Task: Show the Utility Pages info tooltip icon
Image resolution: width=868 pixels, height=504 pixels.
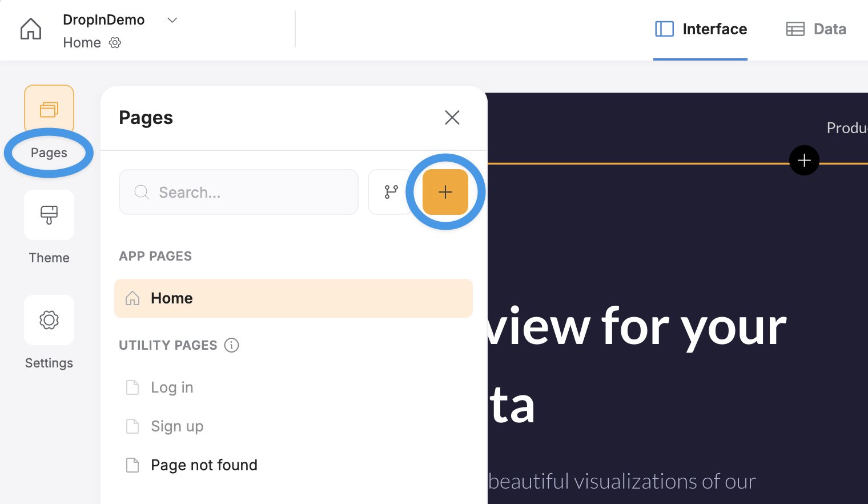Action: coord(231,345)
